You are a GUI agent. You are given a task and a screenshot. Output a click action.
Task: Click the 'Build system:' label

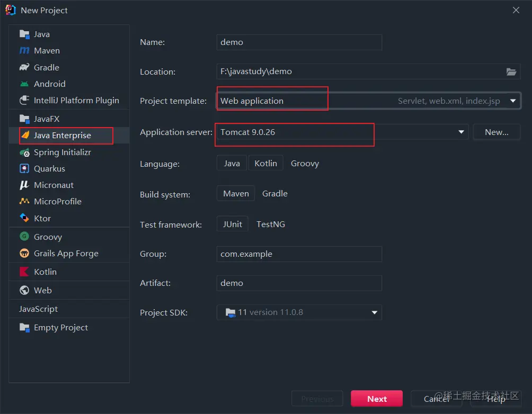[165, 195]
